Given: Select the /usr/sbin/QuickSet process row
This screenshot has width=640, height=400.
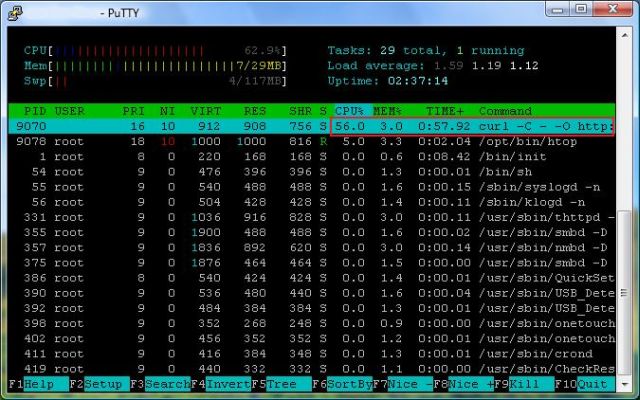Looking at the screenshot, I should tap(311, 278).
